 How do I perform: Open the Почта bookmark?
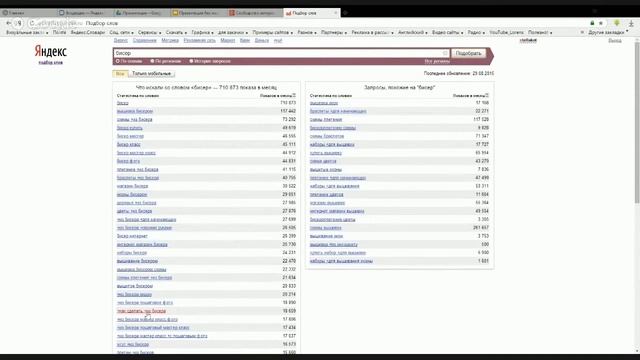tap(59, 32)
